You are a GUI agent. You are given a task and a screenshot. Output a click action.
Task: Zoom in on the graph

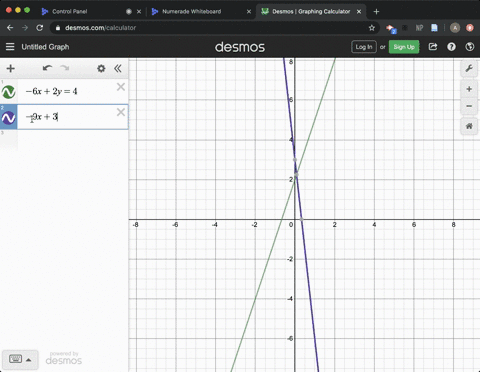469,89
